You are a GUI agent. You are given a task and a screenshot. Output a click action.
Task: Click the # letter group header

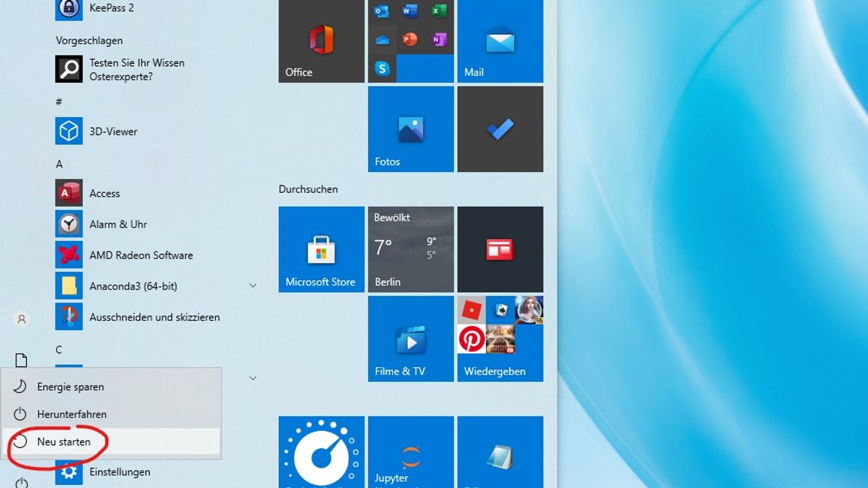pos(59,101)
